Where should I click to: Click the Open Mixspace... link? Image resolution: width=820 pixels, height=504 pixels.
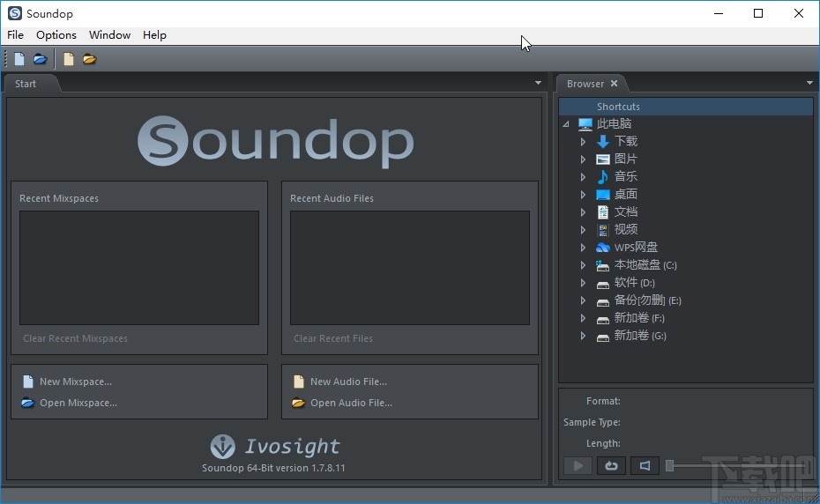tap(78, 403)
